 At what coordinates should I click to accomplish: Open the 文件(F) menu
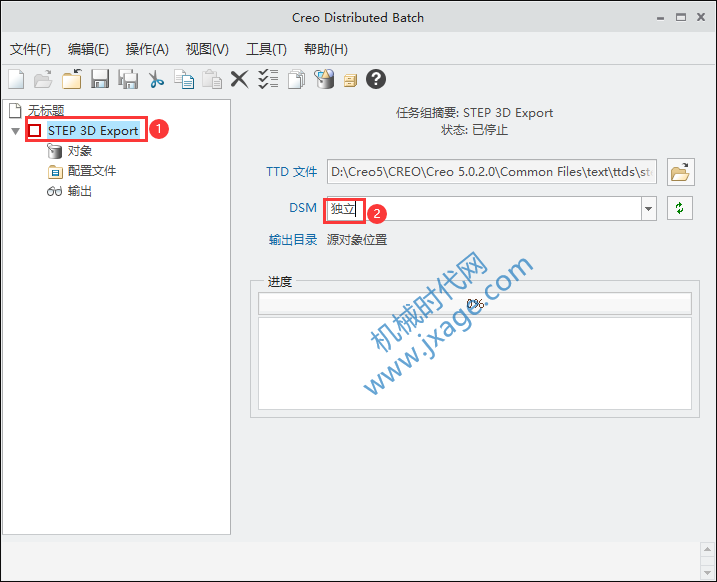[x=30, y=49]
